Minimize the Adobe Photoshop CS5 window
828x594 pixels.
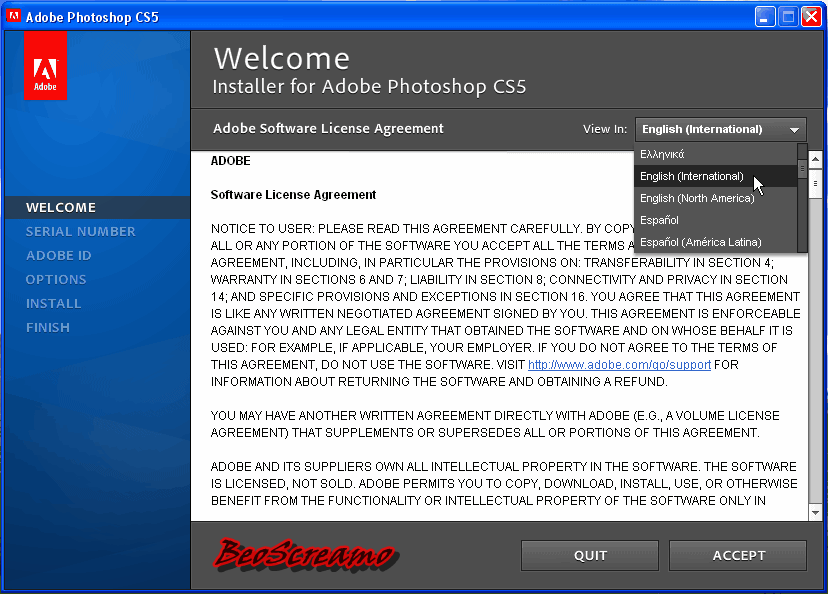click(x=764, y=17)
